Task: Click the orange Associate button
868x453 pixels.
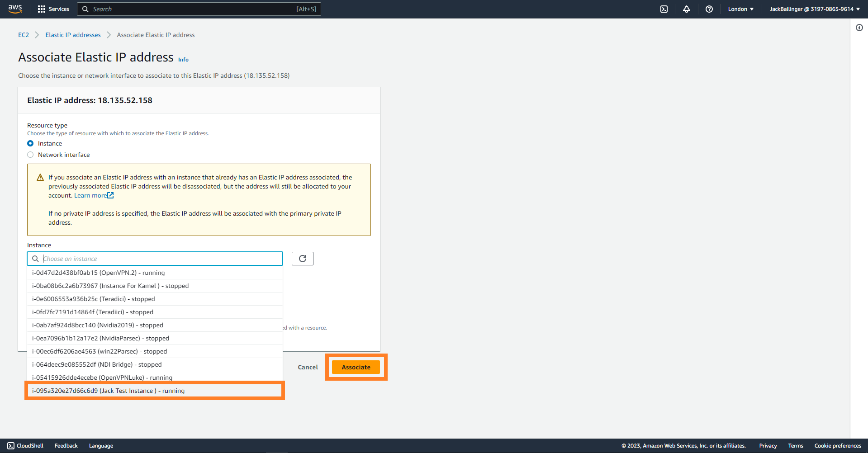Action: click(x=356, y=367)
